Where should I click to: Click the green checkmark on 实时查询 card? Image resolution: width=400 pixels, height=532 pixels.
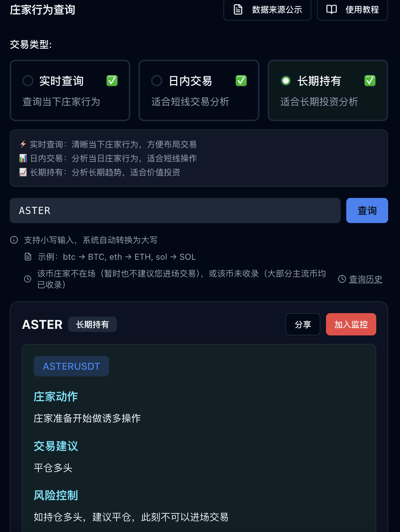[x=112, y=81]
